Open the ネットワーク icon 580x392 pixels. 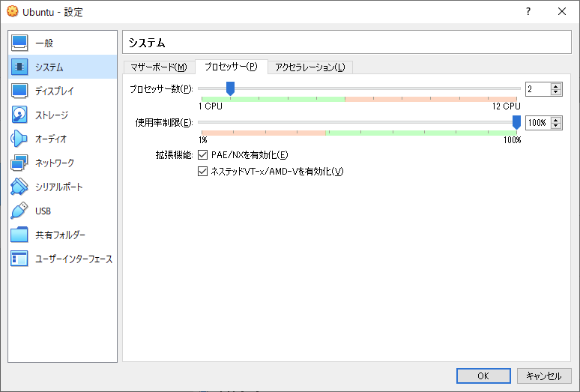(x=19, y=163)
